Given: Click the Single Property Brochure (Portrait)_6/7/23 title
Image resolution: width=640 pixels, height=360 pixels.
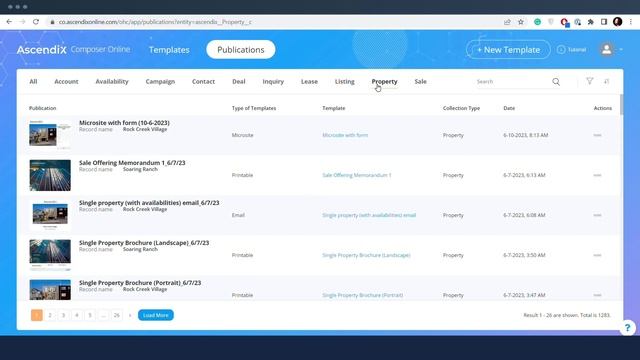Looking at the screenshot, I should [x=140, y=282].
